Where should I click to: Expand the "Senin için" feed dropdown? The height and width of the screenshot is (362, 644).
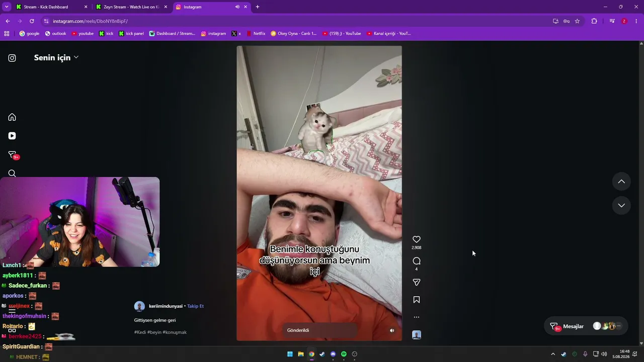(x=56, y=57)
